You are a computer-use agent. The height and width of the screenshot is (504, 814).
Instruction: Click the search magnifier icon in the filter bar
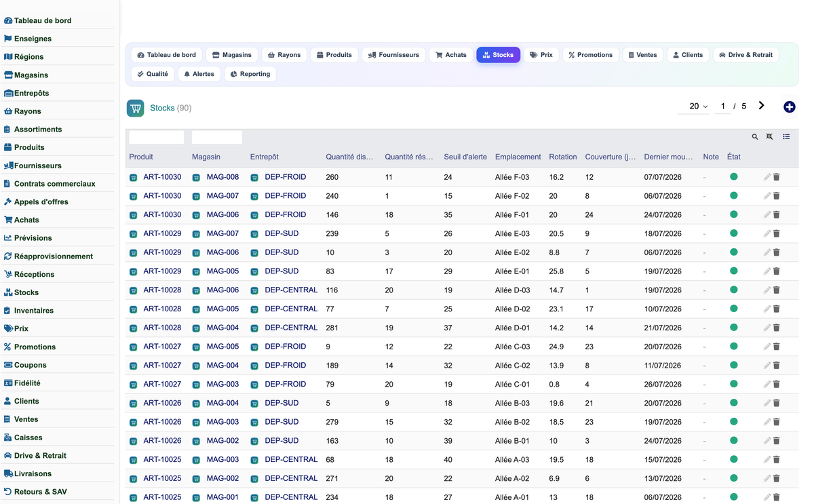tap(754, 137)
